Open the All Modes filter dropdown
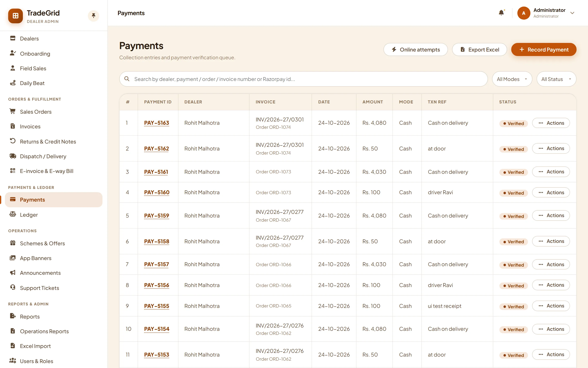The height and width of the screenshot is (368, 588). click(512, 79)
